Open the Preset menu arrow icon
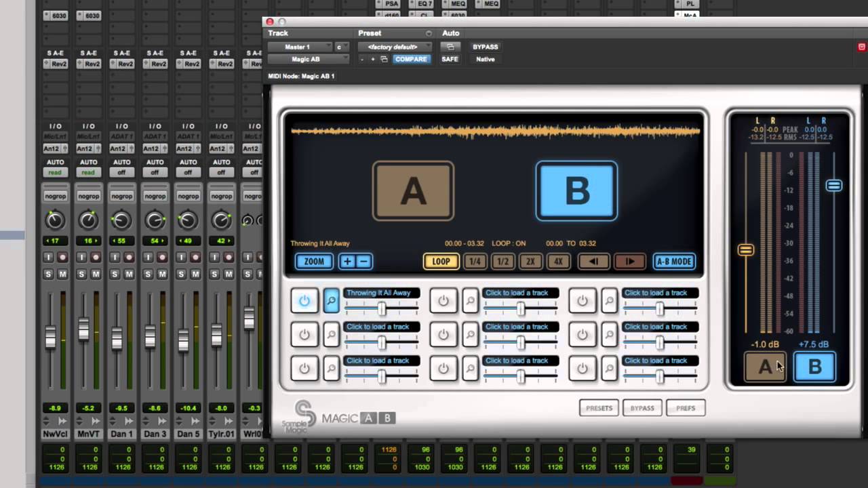 (x=429, y=33)
